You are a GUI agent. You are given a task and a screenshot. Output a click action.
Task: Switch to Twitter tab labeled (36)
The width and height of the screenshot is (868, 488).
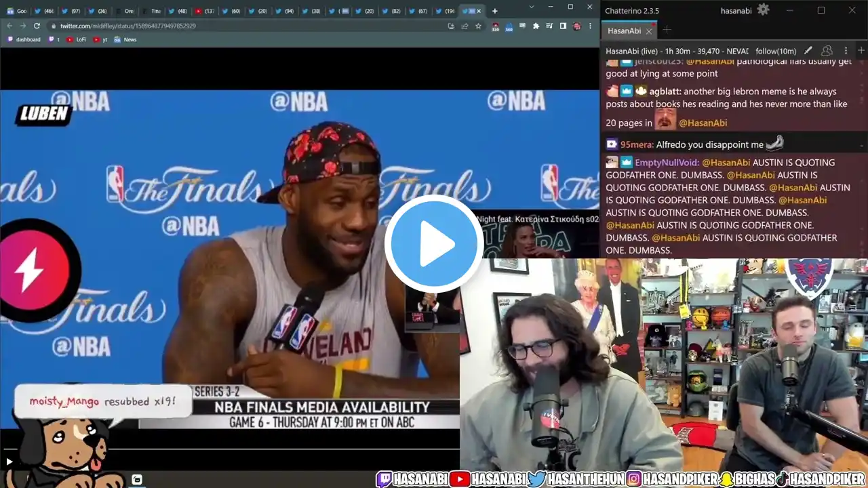(97, 11)
